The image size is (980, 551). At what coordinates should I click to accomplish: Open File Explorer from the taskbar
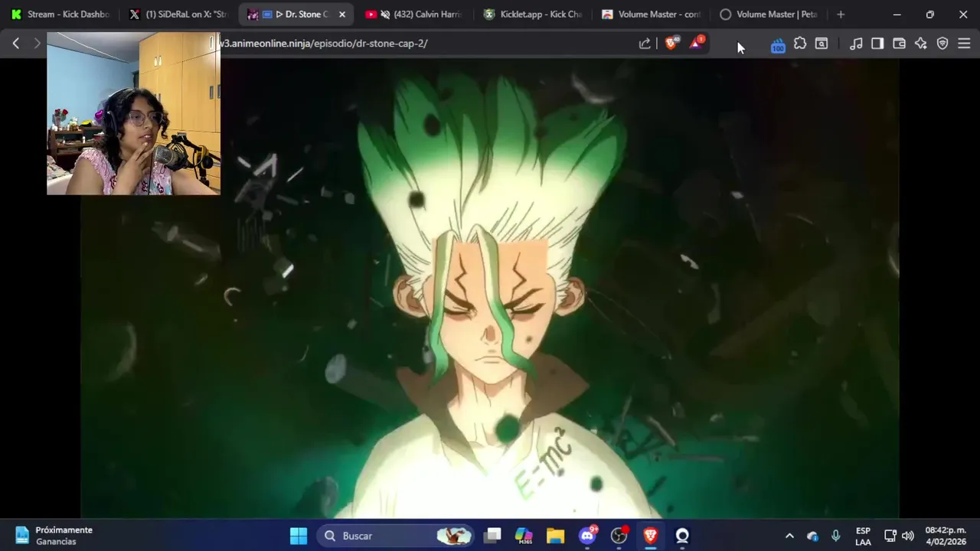click(x=555, y=536)
